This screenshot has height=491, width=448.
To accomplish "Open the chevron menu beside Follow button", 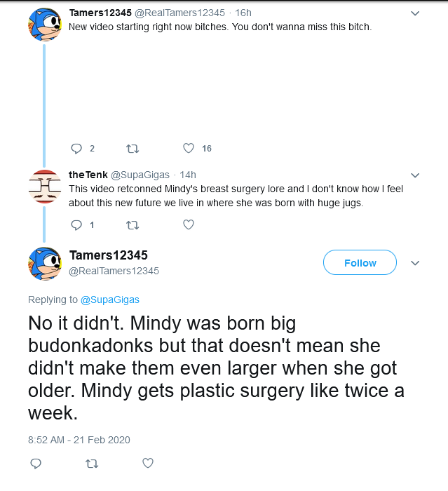I will (x=415, y=263).
